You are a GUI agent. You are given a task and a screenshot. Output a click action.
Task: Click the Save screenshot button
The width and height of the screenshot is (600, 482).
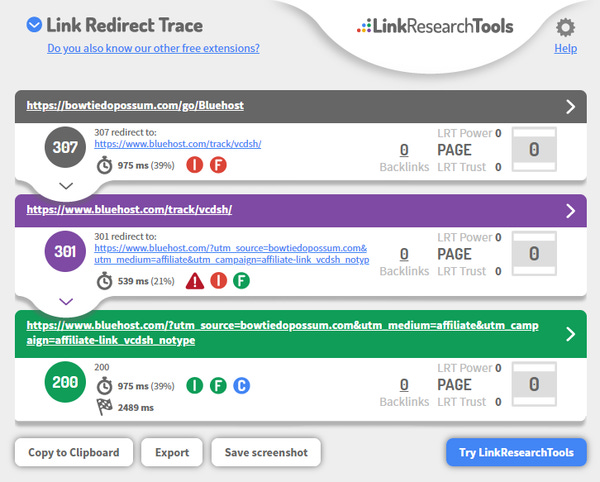point(266,452)
